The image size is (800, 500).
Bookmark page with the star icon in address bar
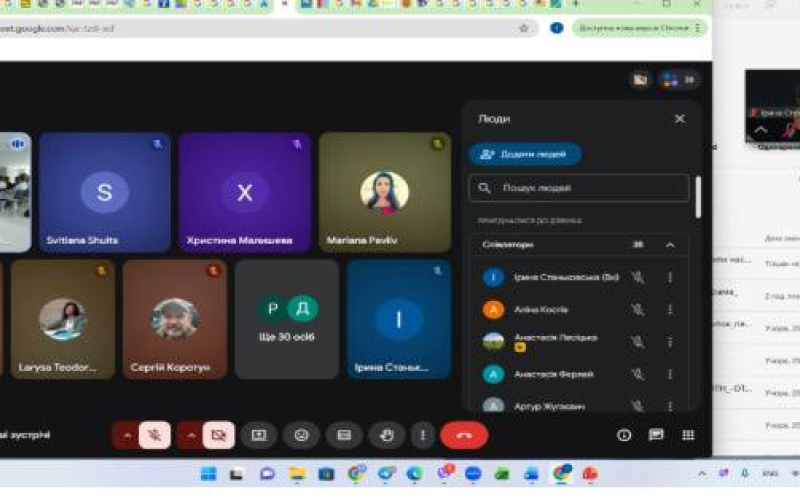point(524,29)
